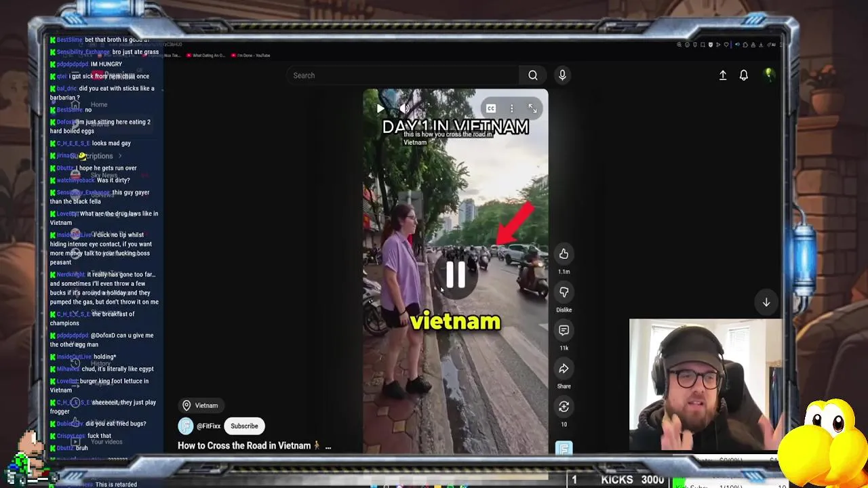Open the sound thumbnail below Remix
This screenshot has height=488, width=868.
(564, 447)
